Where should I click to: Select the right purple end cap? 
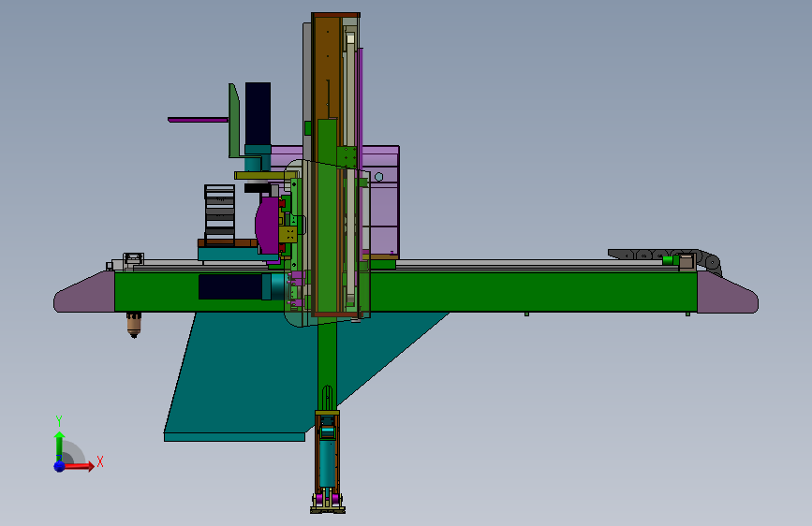[728, 293]
